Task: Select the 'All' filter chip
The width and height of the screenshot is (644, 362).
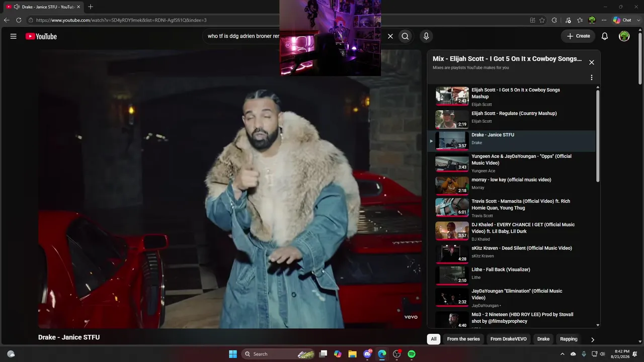Action: pos(434,339)
